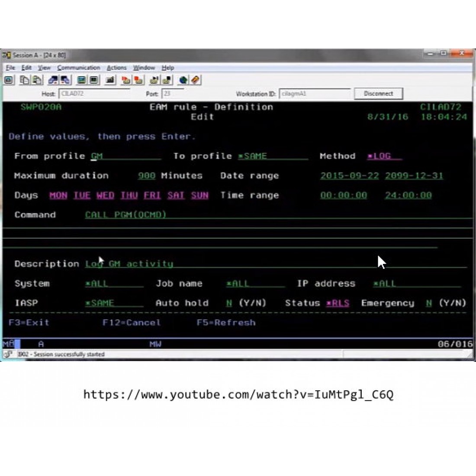Viewport: 476px width, 476px height.
Task: Stop macro recording from the toolbar icon
Action: (x=138, y=80)
